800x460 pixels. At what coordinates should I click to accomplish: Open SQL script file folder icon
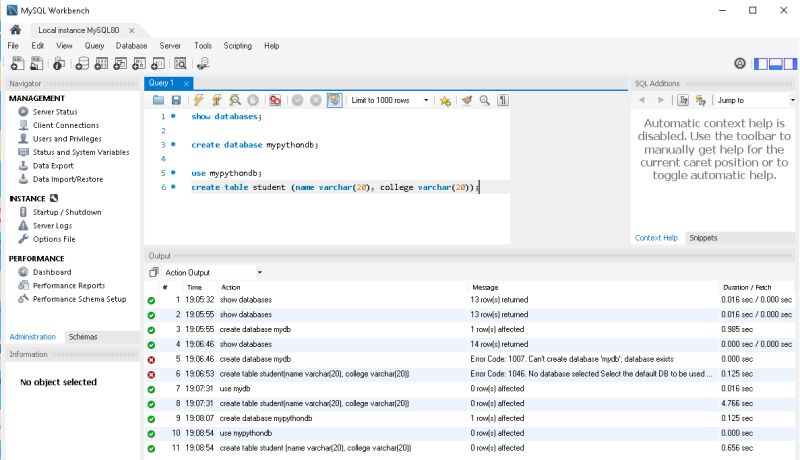(159, 100)
